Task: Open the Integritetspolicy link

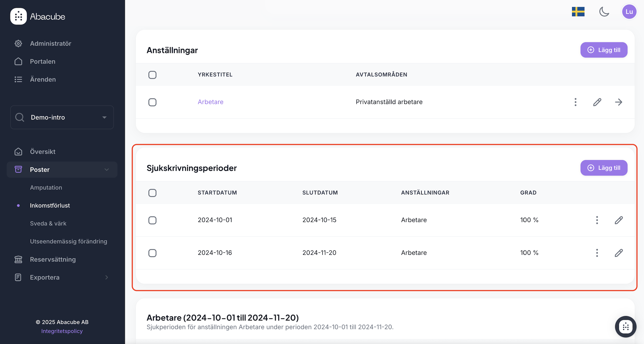Action: (62, 331)
